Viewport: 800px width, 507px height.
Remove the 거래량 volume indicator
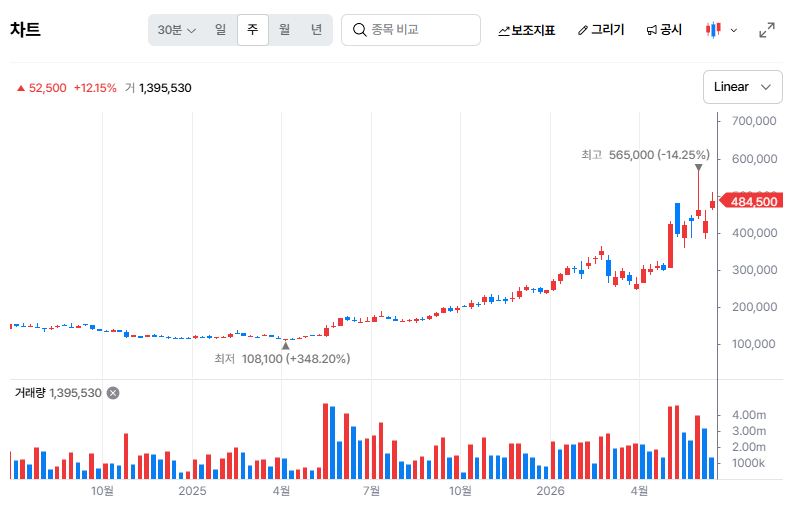coord(113,393)
